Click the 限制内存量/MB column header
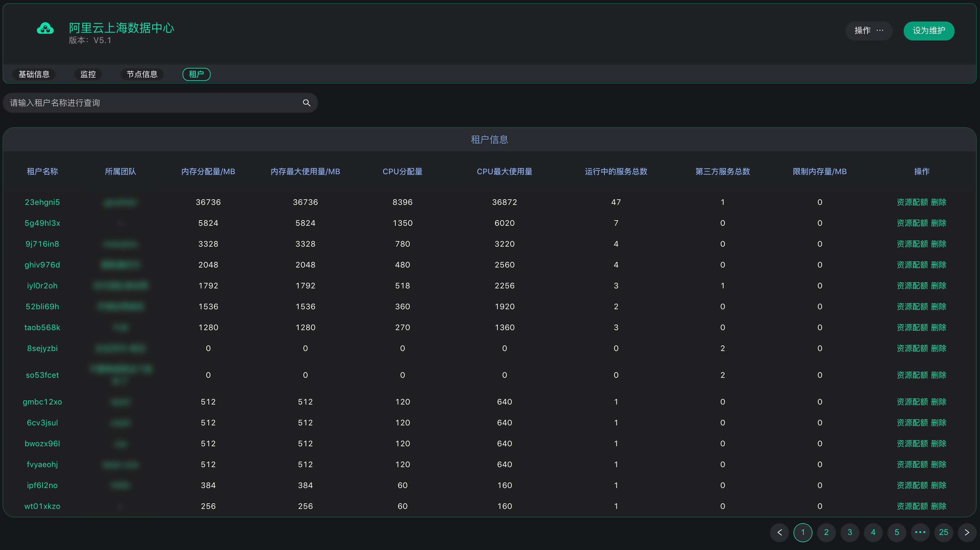980x550 pixels. point(820,172)
